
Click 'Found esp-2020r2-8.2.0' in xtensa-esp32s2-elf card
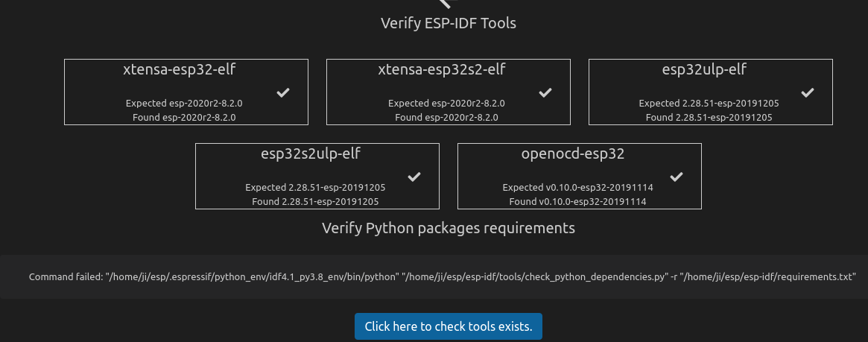[446, 117]
